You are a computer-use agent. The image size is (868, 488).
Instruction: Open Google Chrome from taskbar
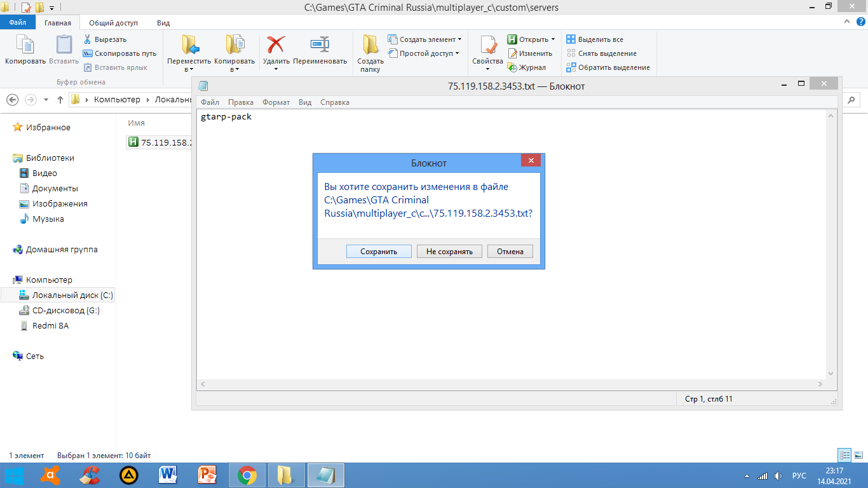point(247,475)
